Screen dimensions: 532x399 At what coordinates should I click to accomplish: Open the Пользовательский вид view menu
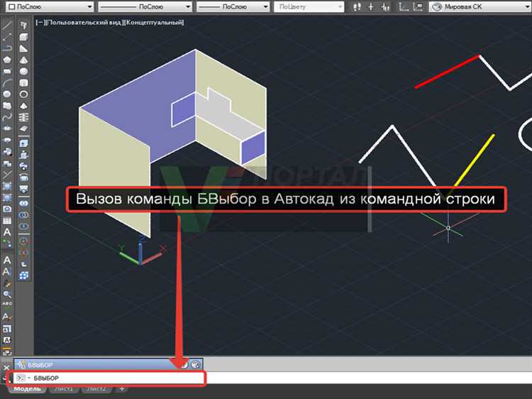click(x=84, y=23)
